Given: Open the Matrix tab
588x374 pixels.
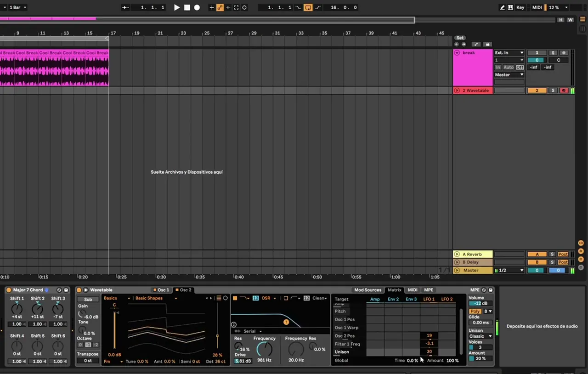Looking at the screenshot, I should [x=394, y=290].
